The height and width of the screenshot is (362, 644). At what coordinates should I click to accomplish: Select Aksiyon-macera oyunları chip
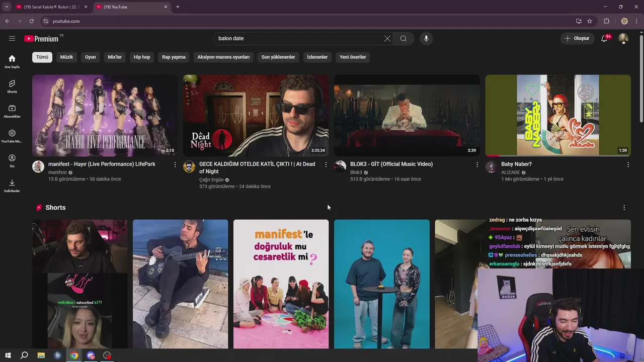click(x=223, y=57)
